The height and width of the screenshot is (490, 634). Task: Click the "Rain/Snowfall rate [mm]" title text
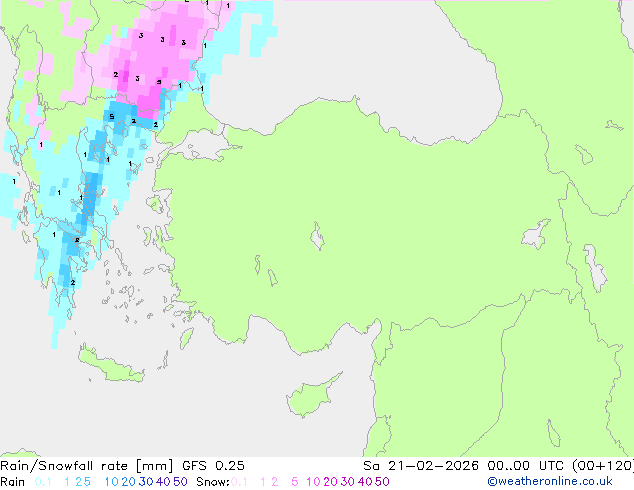(87, 466)
